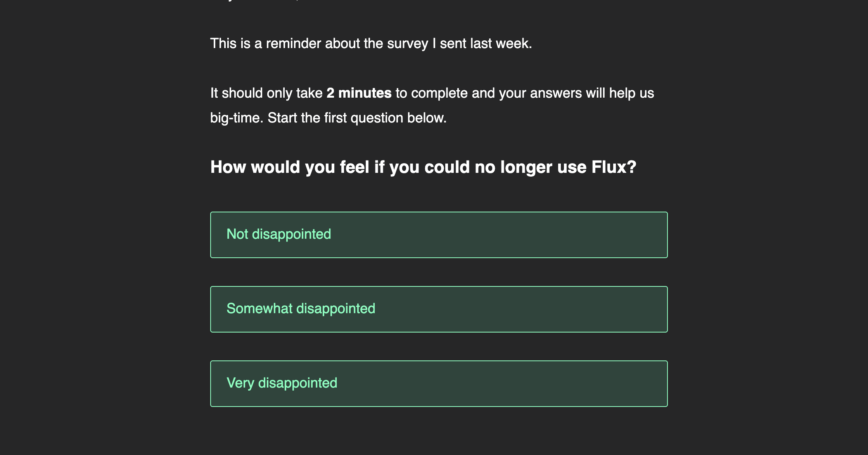Click the "It should only take" text
The height and width of the screenshot is (455, 868).
[x=266, y=93]
